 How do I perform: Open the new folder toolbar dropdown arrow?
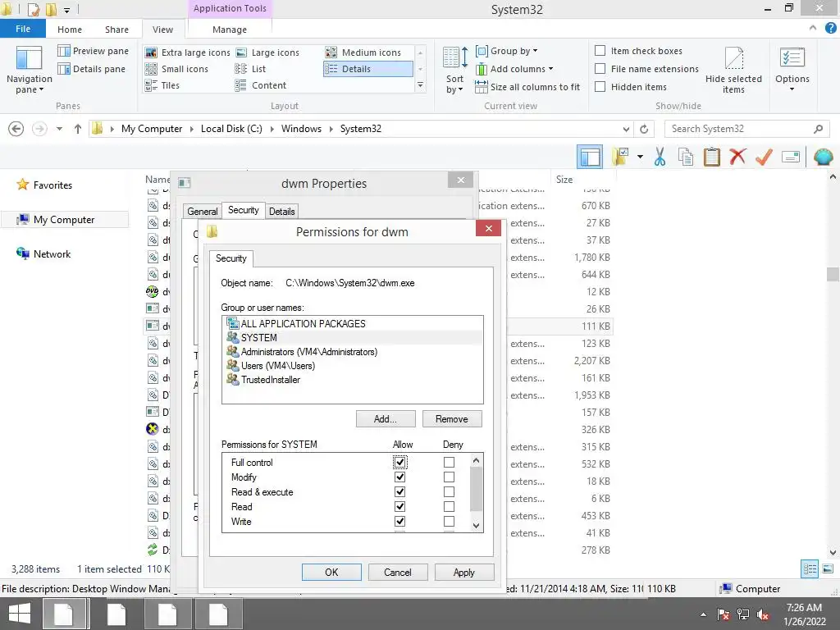point(640,157)
